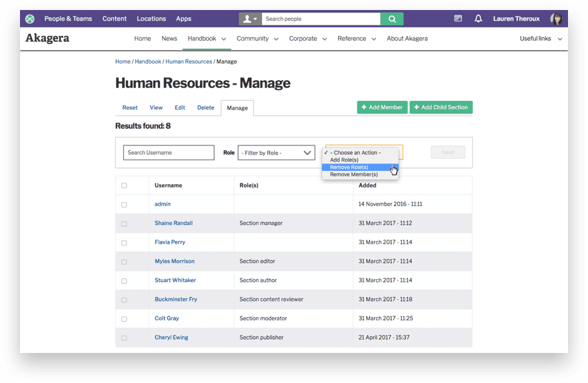
Task: Toggle the select-all checkbox in table header
Action: [x=124, y=185]
